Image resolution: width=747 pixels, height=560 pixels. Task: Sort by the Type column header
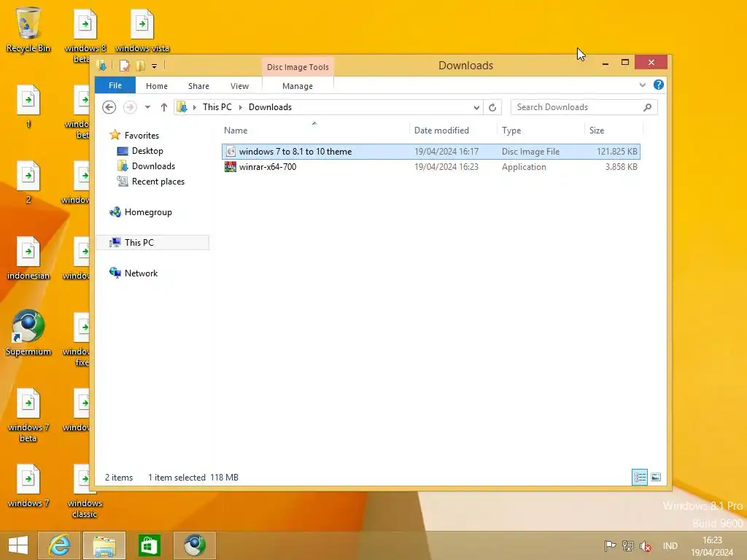[541, 130]
